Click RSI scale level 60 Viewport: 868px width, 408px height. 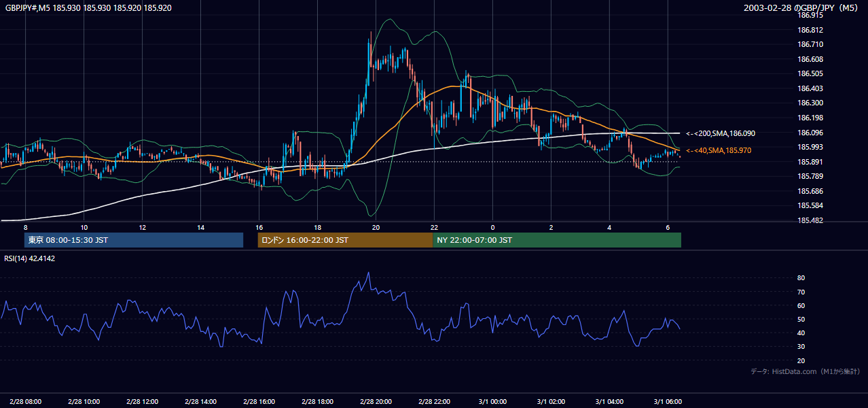click(x=801, y=305)
